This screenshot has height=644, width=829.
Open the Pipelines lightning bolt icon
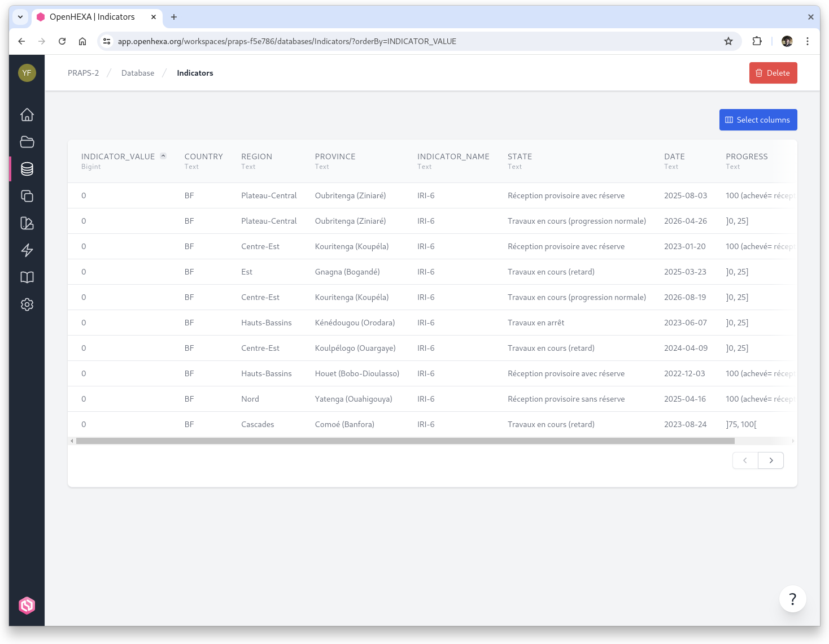point(27,250)
